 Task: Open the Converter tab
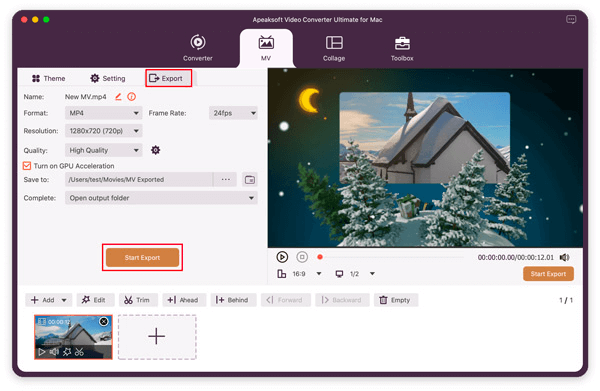coord(197,48)
